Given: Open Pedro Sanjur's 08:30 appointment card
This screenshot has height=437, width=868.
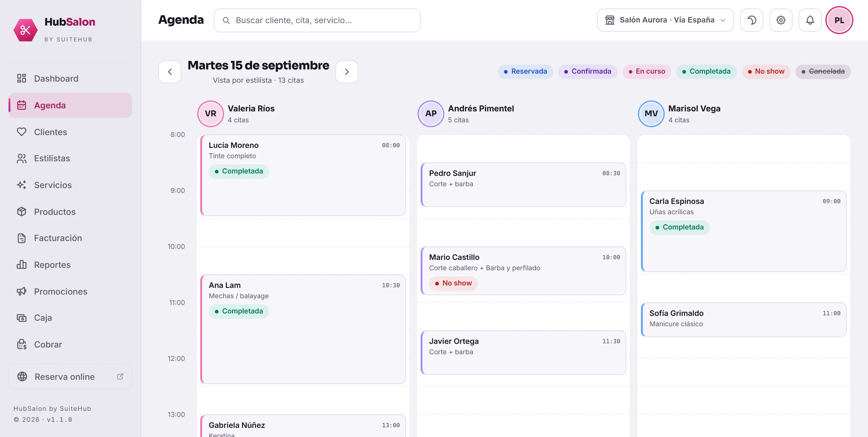Looking at the screenshot, I should pos(523,185).
